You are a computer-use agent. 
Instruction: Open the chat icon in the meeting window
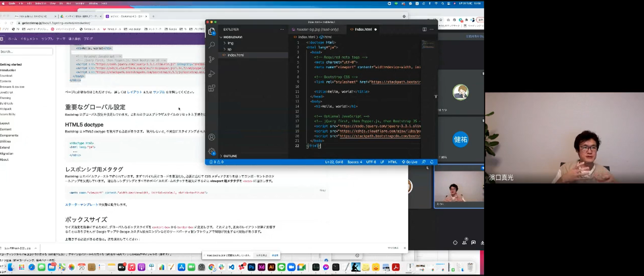point(473,243)
